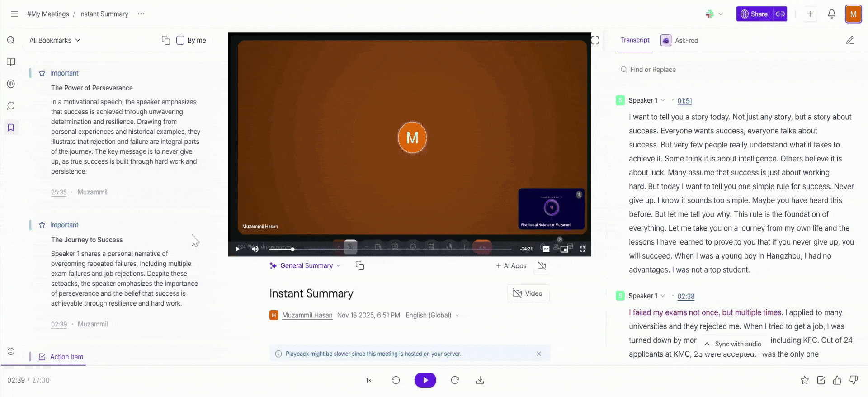
Task: Click the video player progress bar
Action: (390, 249)
